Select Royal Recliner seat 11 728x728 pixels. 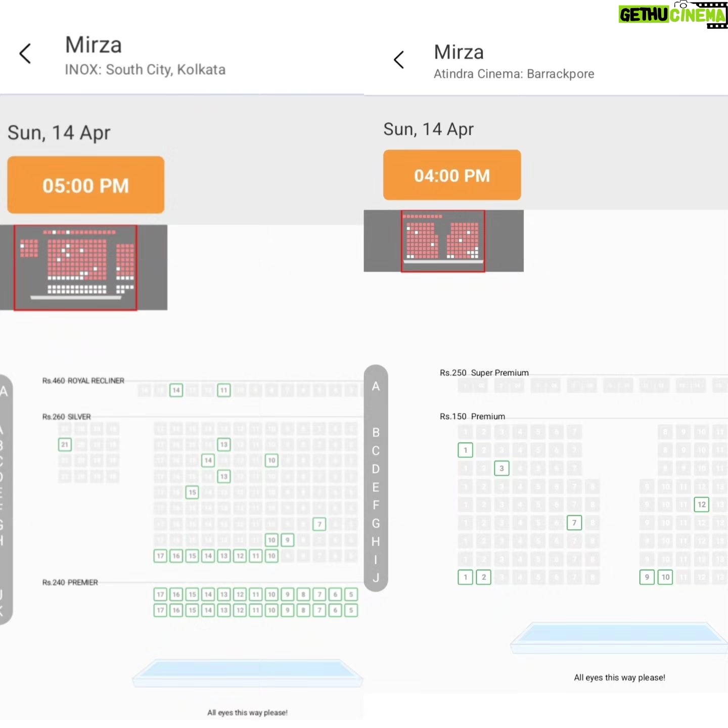click(x=224, y=390)
